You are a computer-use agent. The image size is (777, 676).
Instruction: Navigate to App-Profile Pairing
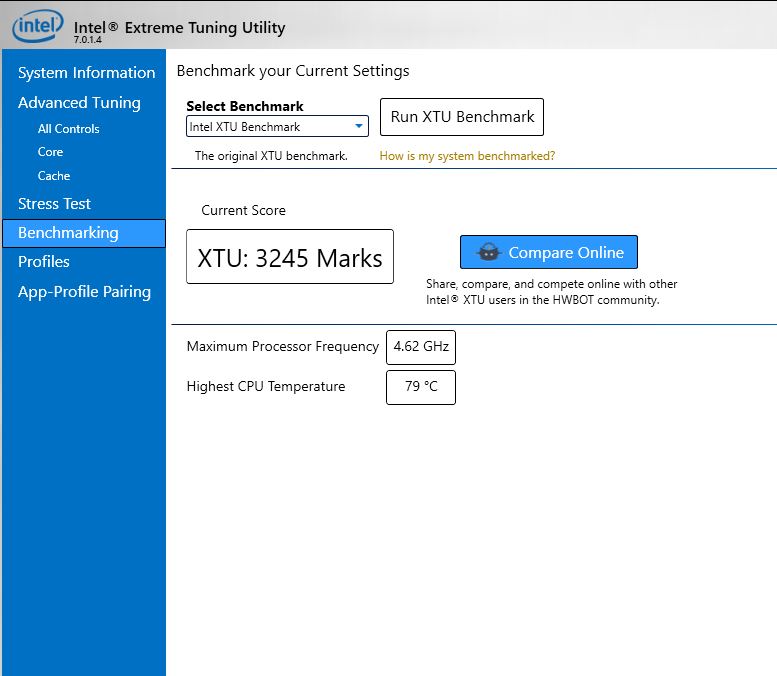(x=84, y=292)
